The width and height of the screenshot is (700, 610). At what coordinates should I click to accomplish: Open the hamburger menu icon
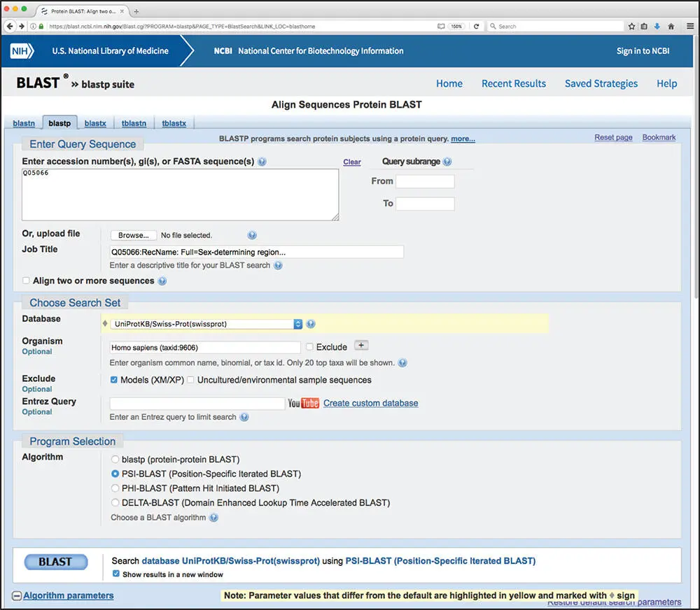pyautogui.click(x=690, y=27)
